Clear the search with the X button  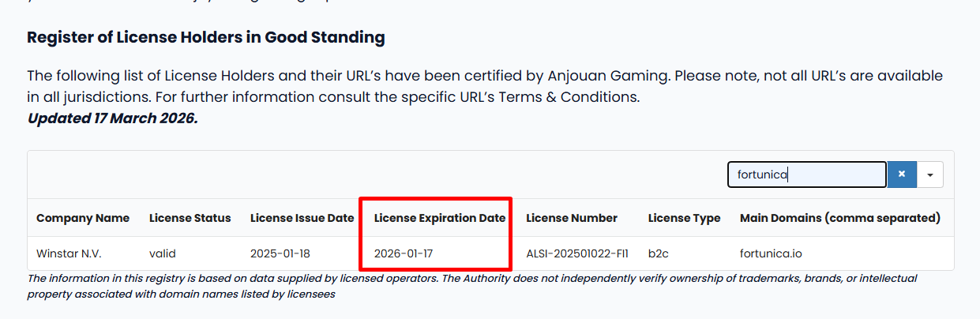click(x=901, y=175)
